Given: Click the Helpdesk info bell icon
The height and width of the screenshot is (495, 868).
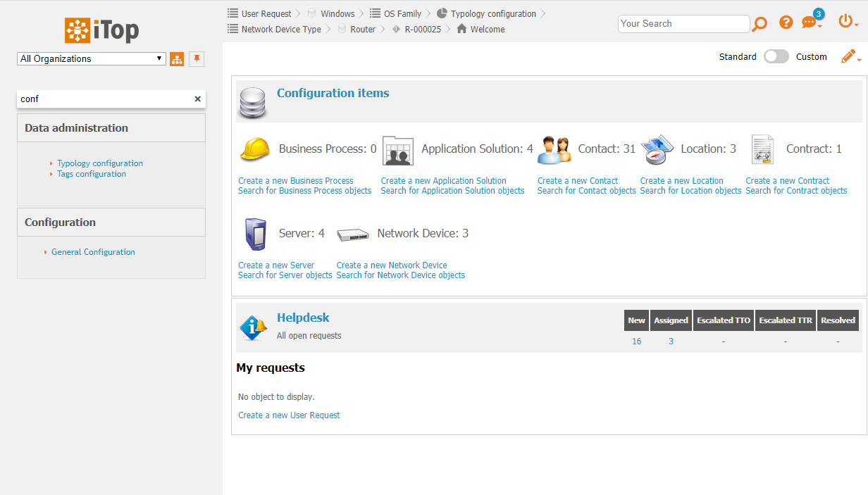Looking at the screenshot, I should tap(253, 327).
